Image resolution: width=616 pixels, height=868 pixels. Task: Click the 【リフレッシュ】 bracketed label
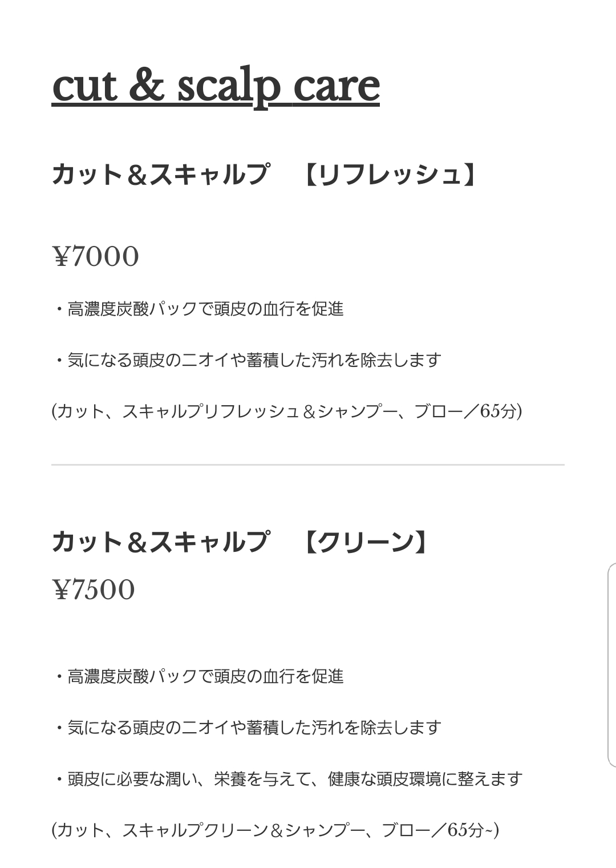coord(390,175)
